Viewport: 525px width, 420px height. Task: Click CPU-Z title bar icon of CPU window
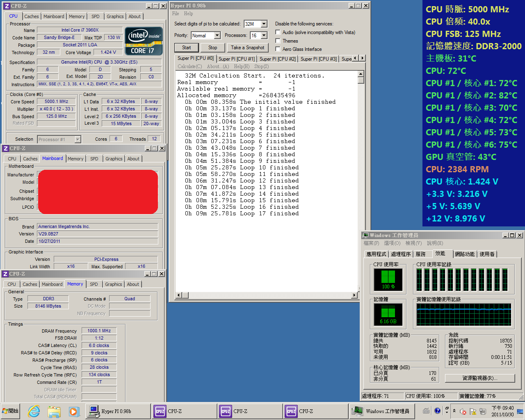coord(7,6)
